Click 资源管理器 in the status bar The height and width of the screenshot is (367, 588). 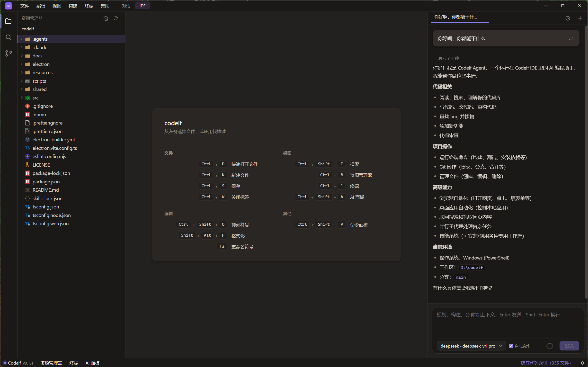point(51,363)
